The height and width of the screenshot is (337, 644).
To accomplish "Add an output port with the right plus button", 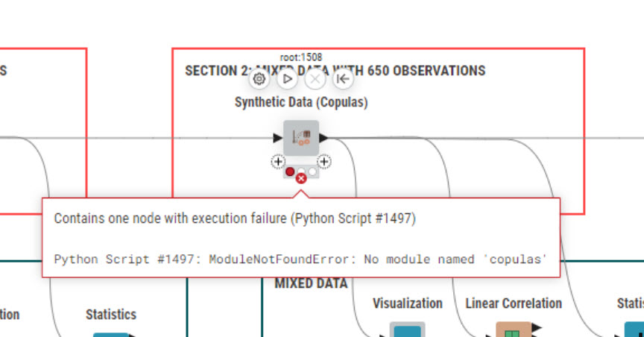I will tap(324, 162).
